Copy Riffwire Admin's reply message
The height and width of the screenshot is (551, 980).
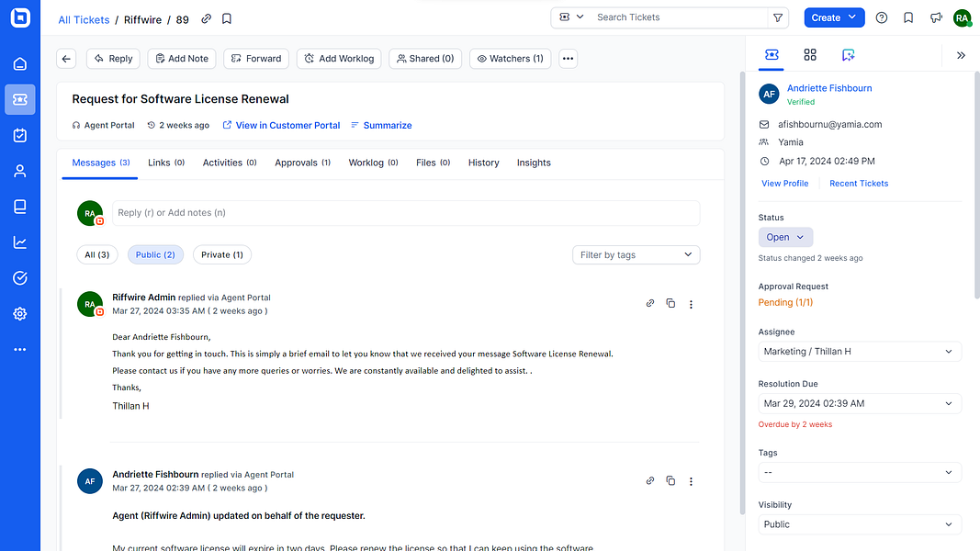pyautogui.click(x=670, y=304)
